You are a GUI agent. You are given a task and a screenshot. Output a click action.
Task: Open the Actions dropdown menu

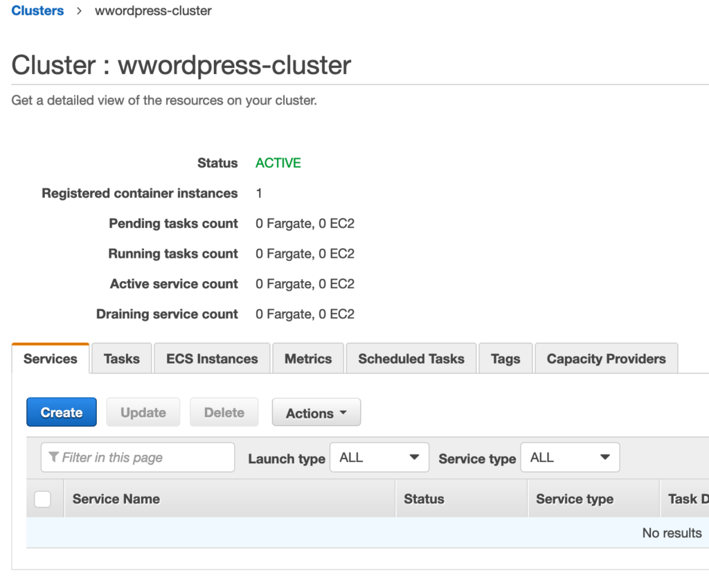click(316, 413)
